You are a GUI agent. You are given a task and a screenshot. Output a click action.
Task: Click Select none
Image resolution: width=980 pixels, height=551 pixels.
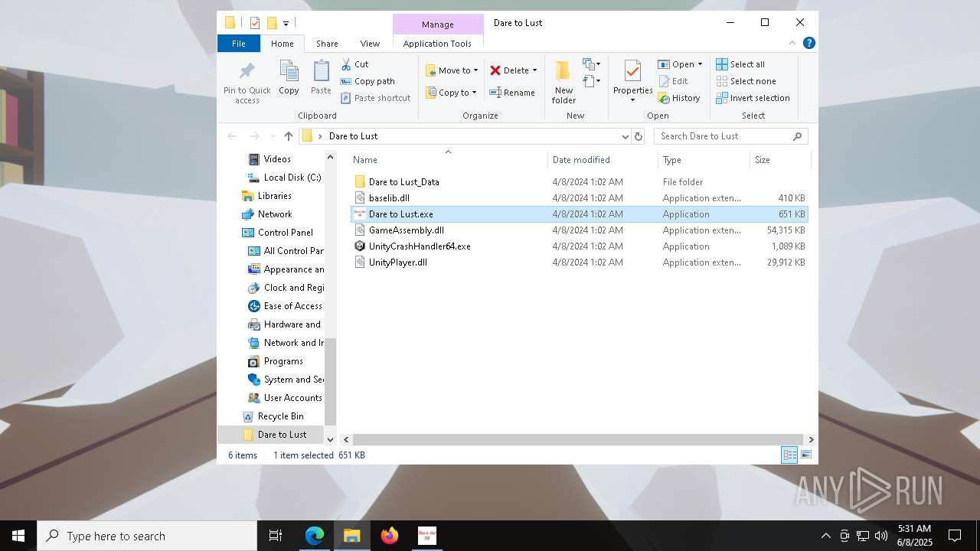coord(746,81)
